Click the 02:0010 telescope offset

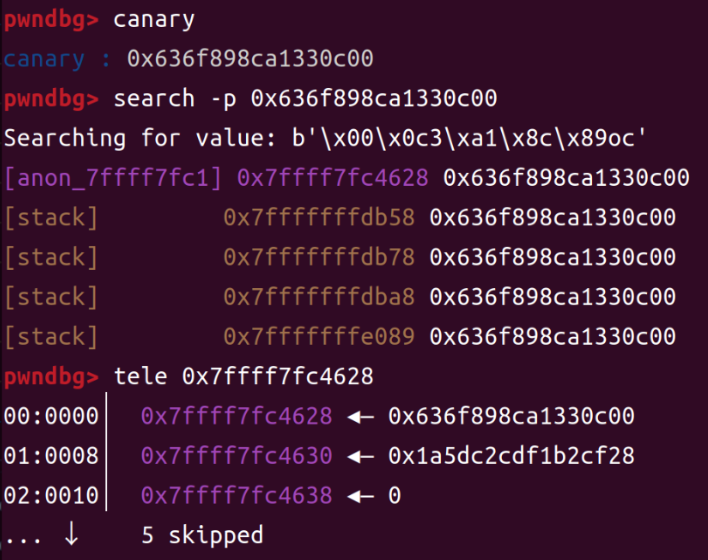[x=51, y=495]
